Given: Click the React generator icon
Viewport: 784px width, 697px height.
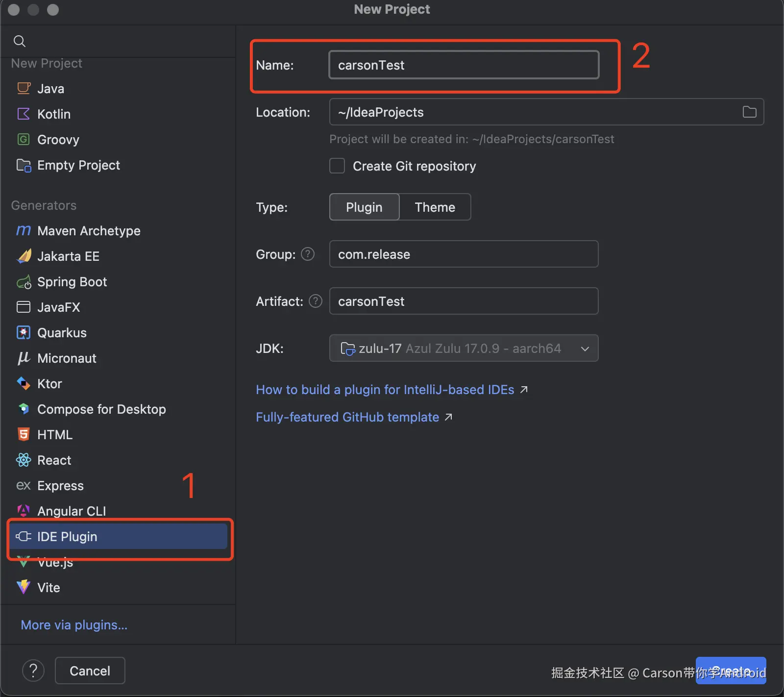Looking at the screenshot, I should [x=24, y=460].
